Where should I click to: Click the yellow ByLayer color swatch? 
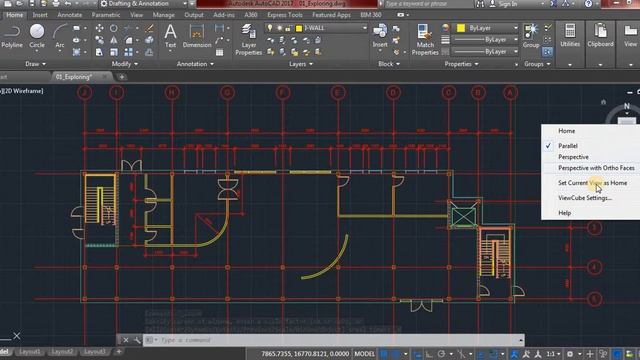coord(460,28)
